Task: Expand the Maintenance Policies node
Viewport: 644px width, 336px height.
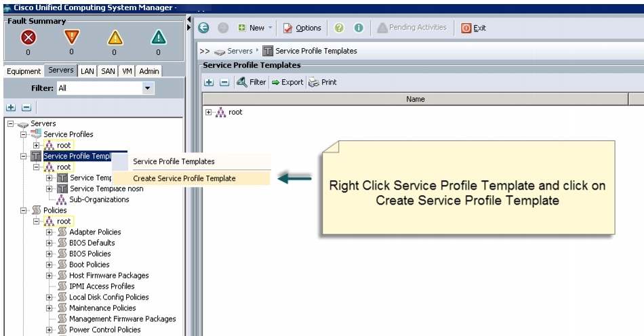Action: tap(49, 308)
